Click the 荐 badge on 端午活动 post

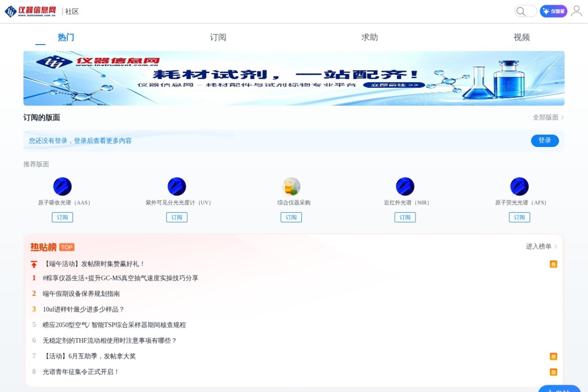coord(553,264)
